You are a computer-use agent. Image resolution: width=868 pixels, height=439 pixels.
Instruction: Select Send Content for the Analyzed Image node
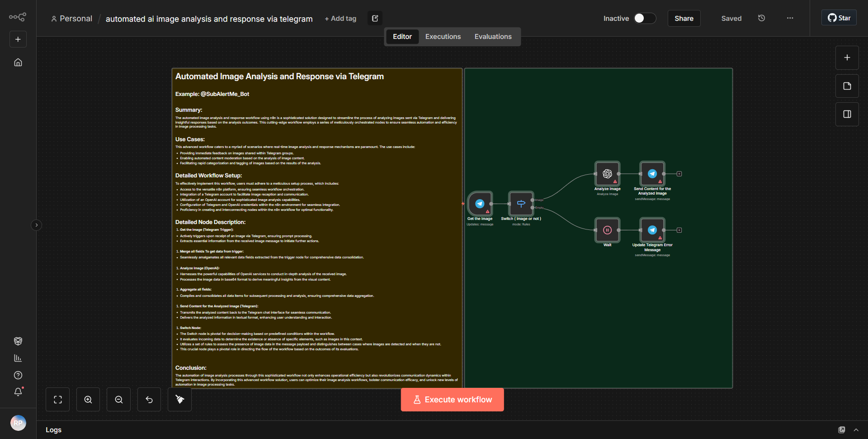click(x=652, y=174)
